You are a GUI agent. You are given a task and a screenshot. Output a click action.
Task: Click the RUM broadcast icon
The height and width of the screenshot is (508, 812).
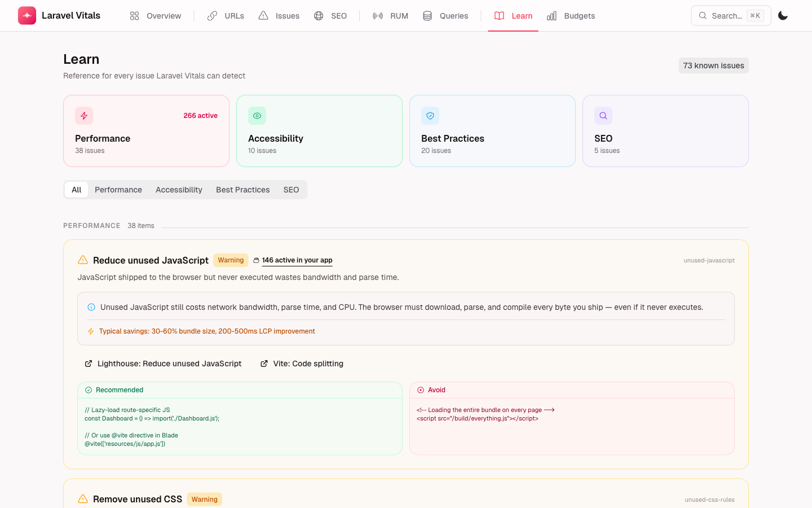click(x=378, y=16)
